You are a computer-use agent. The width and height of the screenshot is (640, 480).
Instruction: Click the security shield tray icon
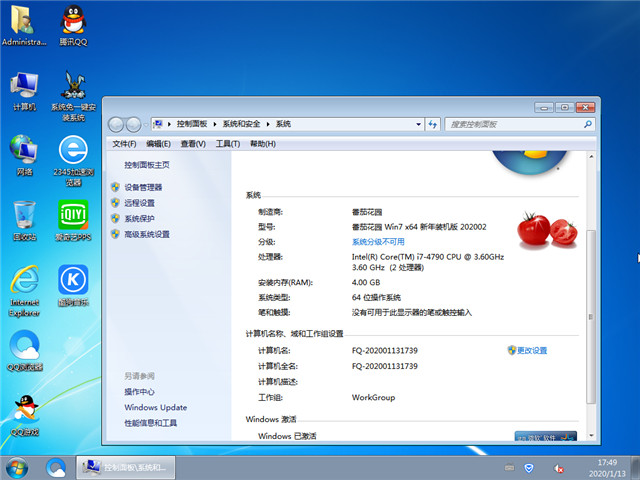[x=529, y=468]
